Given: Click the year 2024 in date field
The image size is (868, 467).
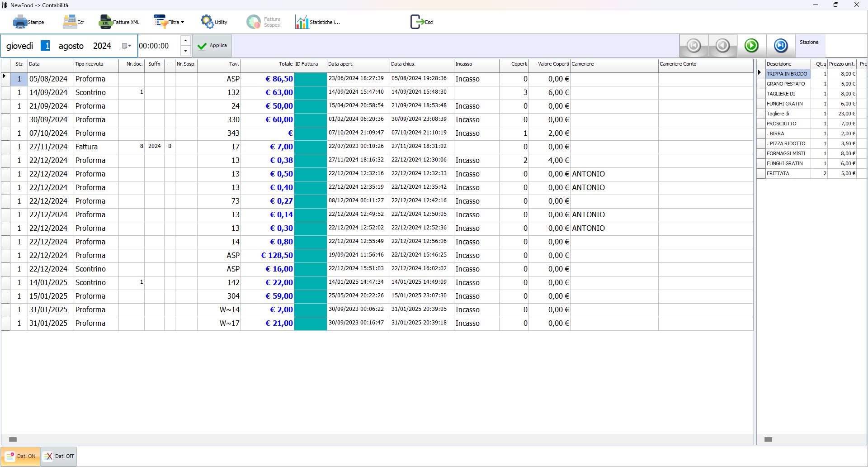Looking at the screenshot, I should pos(102,46).
